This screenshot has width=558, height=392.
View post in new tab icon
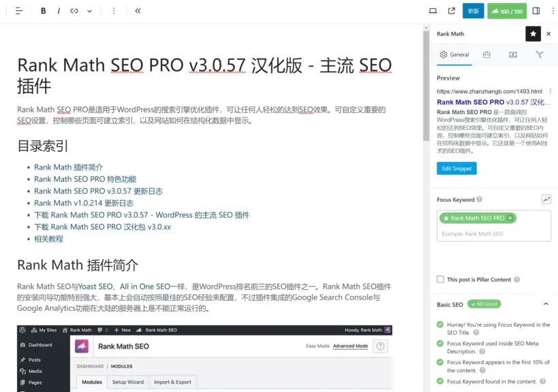pos(451,11)
